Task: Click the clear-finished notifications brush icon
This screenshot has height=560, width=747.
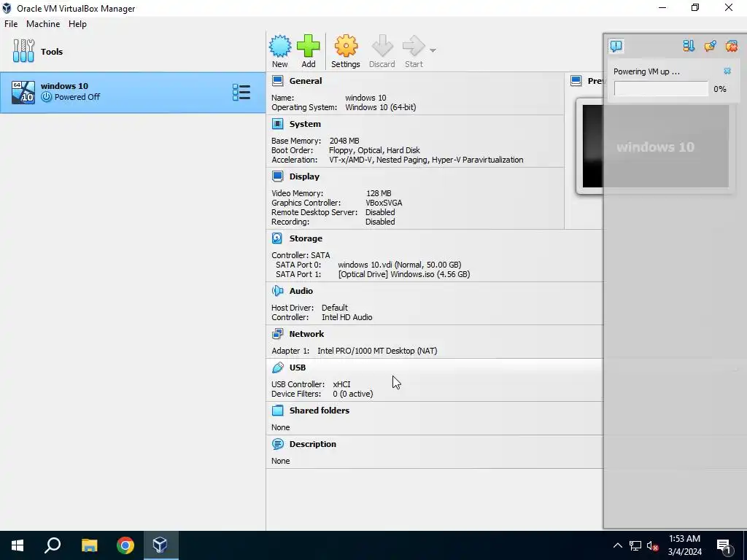Action: tap(710, 46)
